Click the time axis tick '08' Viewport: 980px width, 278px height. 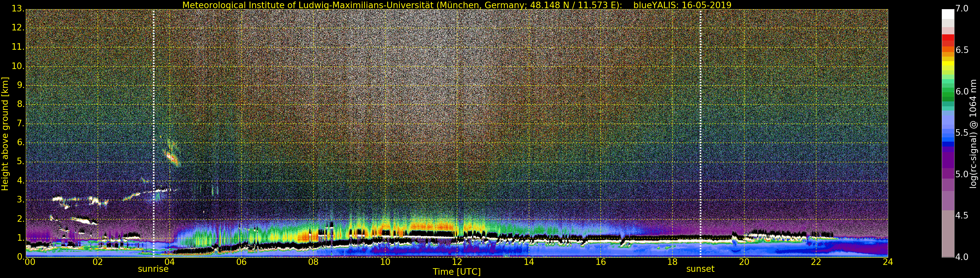tap(313, 262)
